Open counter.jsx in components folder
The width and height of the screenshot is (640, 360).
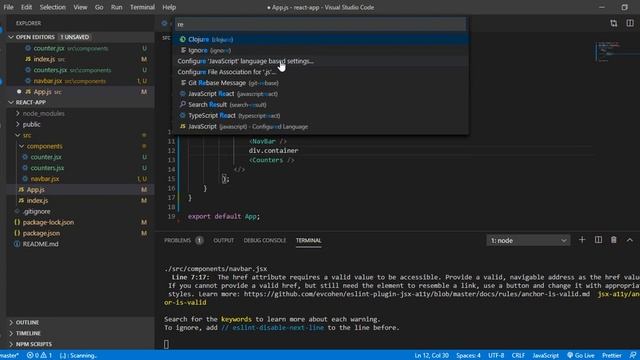80,157
